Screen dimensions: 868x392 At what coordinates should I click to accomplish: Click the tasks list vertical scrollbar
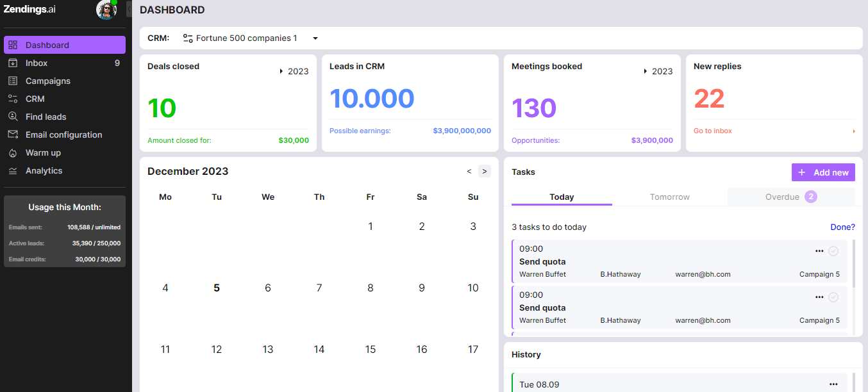853,269
